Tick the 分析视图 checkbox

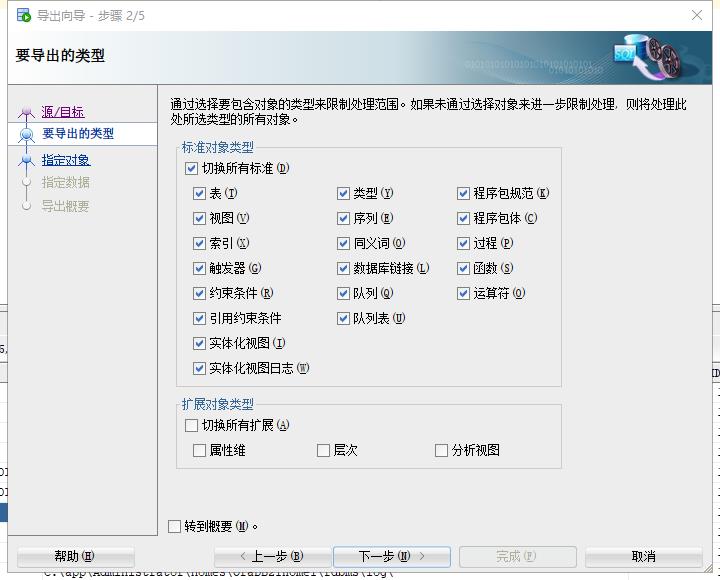click(442, 451)
